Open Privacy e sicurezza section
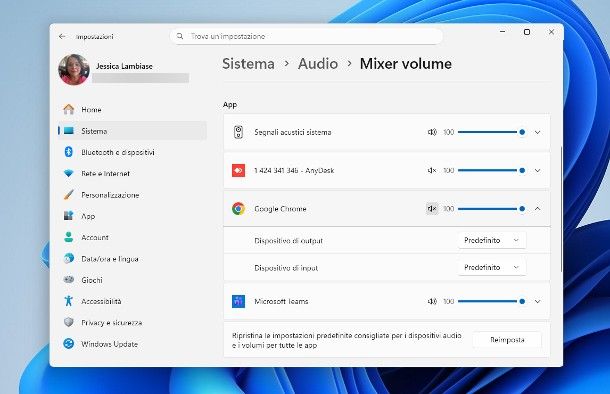610x394 pixels. tap(132, 322)
